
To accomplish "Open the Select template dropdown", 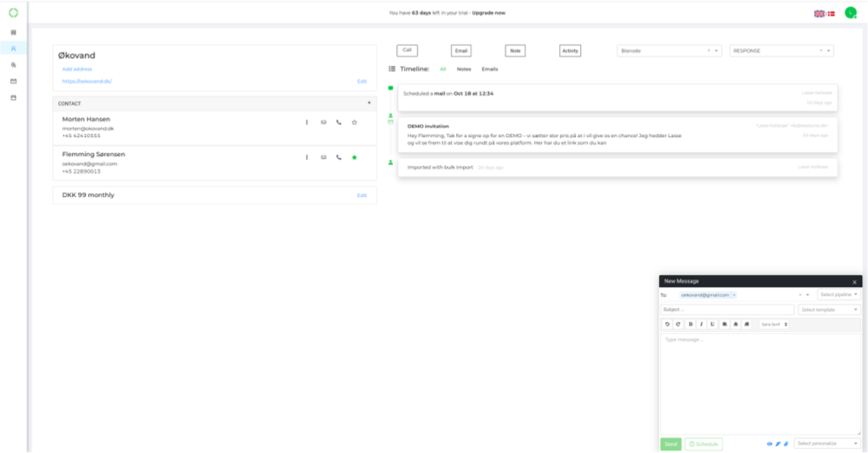I will 830,310.
